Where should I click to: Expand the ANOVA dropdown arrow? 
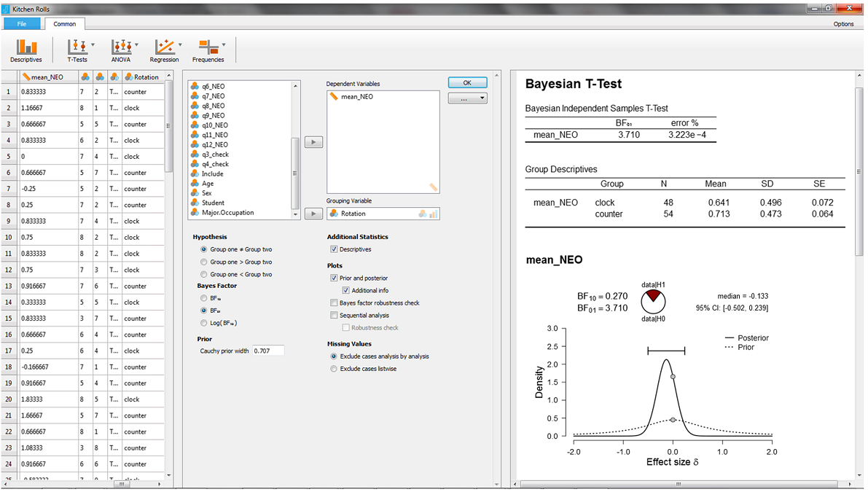point(137,45)
